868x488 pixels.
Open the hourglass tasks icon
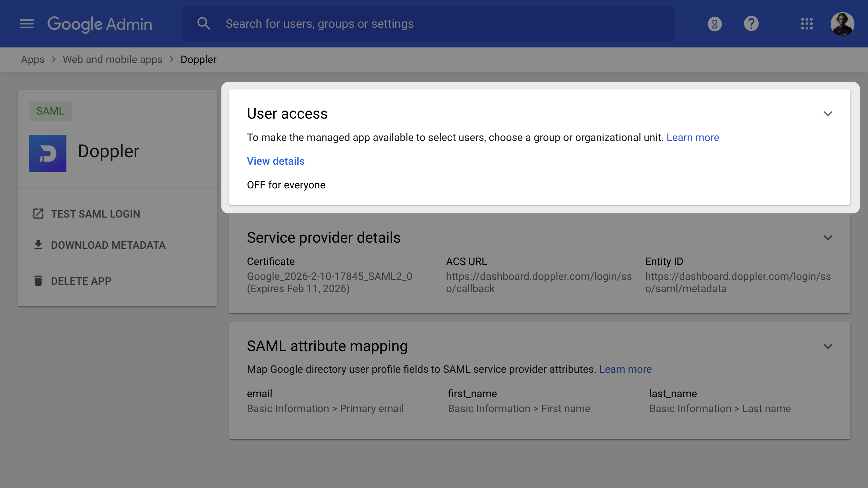click(715, 24)
